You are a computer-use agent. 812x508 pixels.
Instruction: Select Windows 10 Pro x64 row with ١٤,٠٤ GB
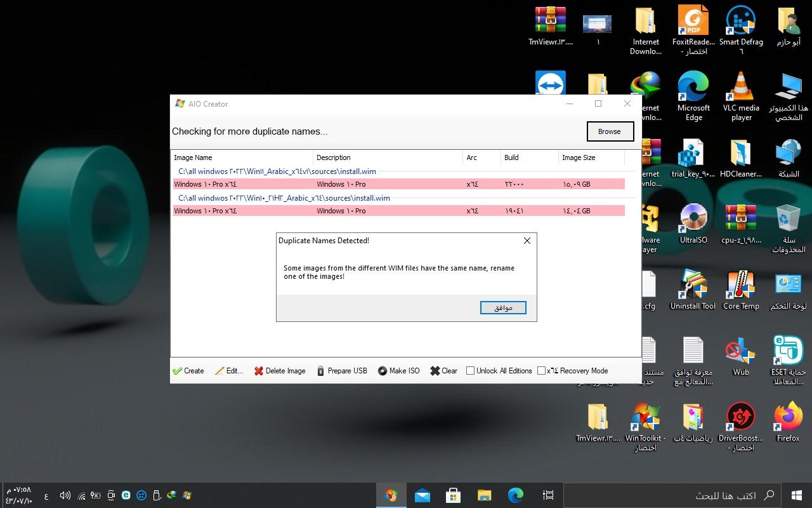(x=398, y=211)
